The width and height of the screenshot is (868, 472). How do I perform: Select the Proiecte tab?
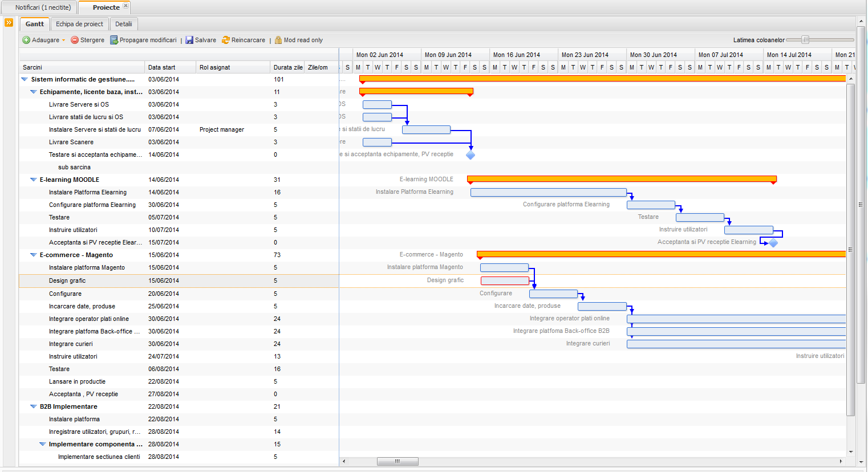[106, 7]
